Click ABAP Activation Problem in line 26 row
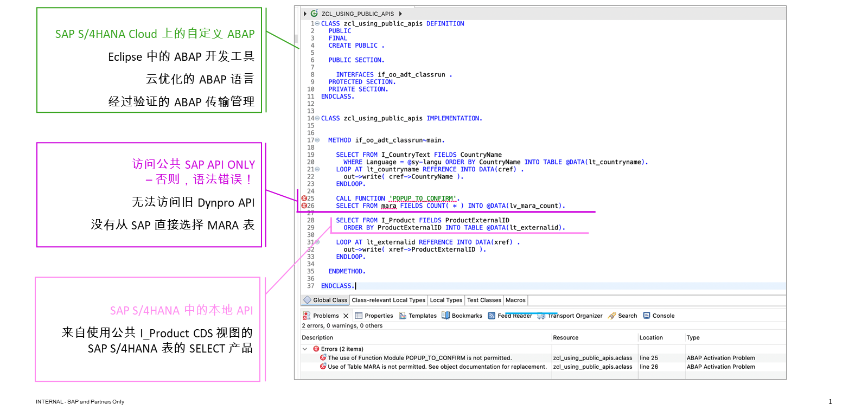 [721, 367]
